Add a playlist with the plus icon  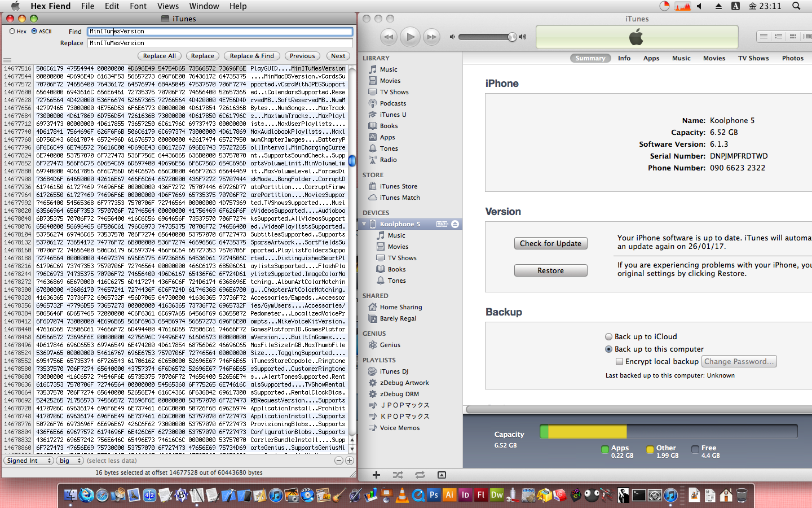(376, 475)
